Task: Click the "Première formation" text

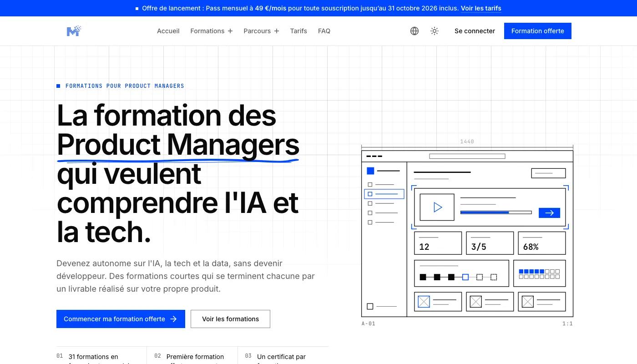Action: (195, 357)
